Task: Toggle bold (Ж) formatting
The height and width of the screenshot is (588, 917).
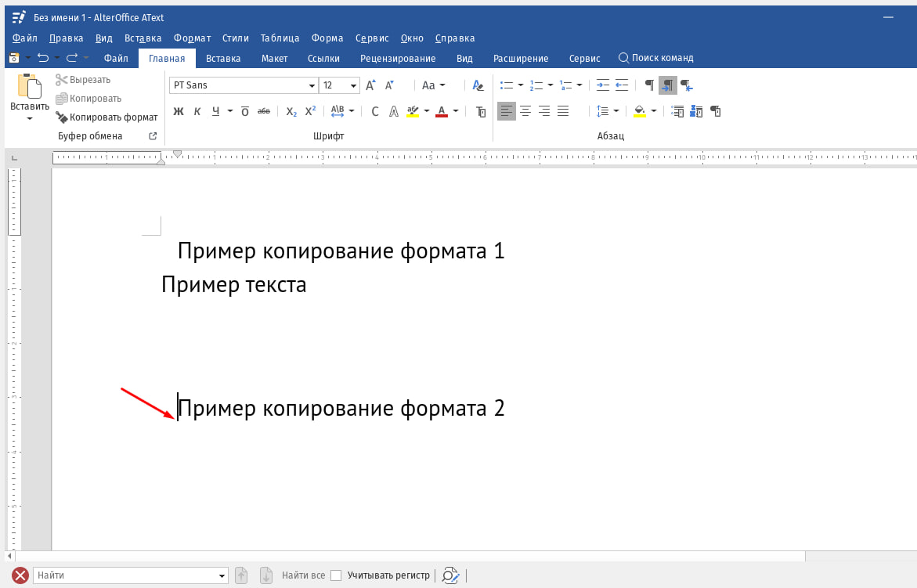Action: pyautogui.click(x=179, y=111)
